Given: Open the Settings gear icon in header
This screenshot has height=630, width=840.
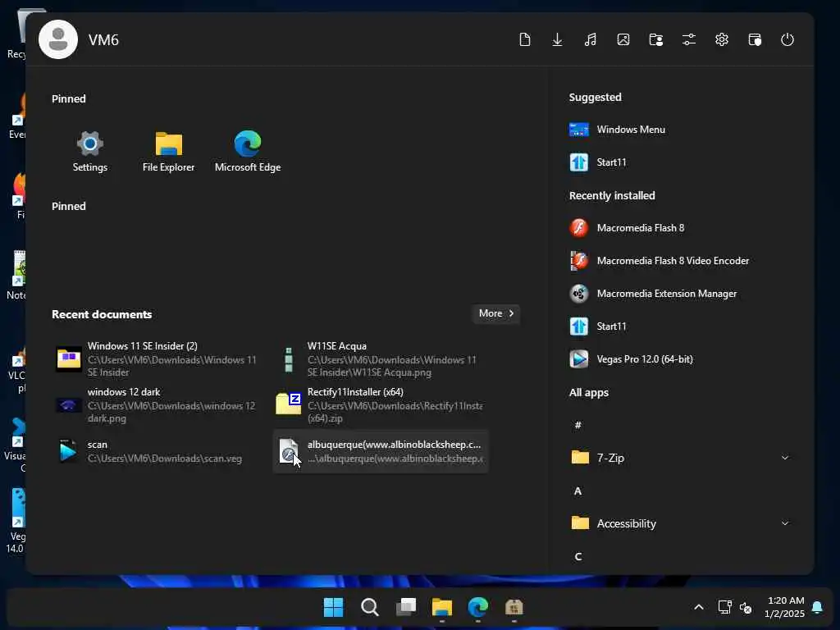Looking at the screenshot, I should click(722, 39).
